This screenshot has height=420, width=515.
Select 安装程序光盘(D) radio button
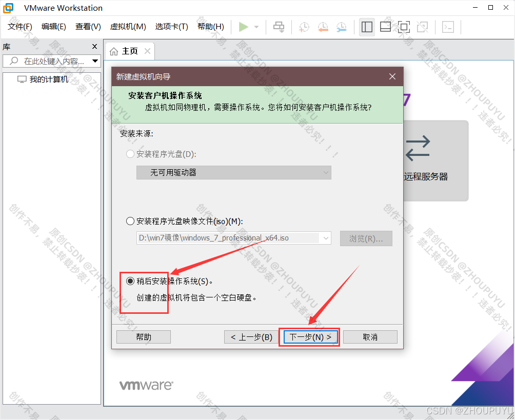[130, 154]
